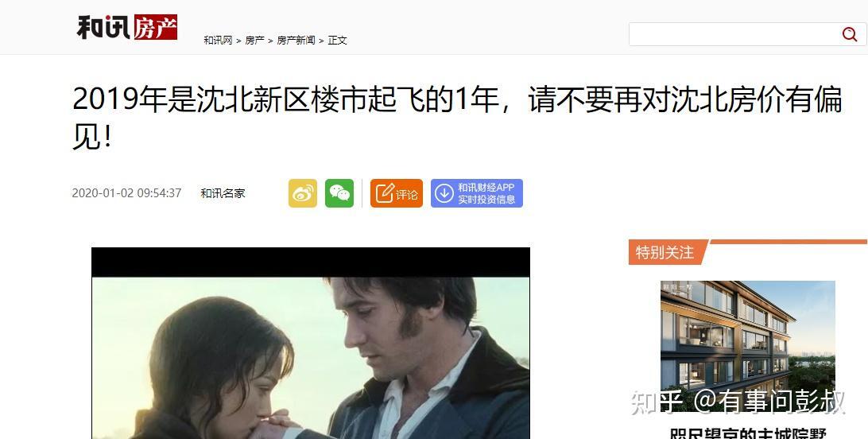Click the villa building thumbnail
Viewport: 868px width, 439px height.
pos(748,346)
